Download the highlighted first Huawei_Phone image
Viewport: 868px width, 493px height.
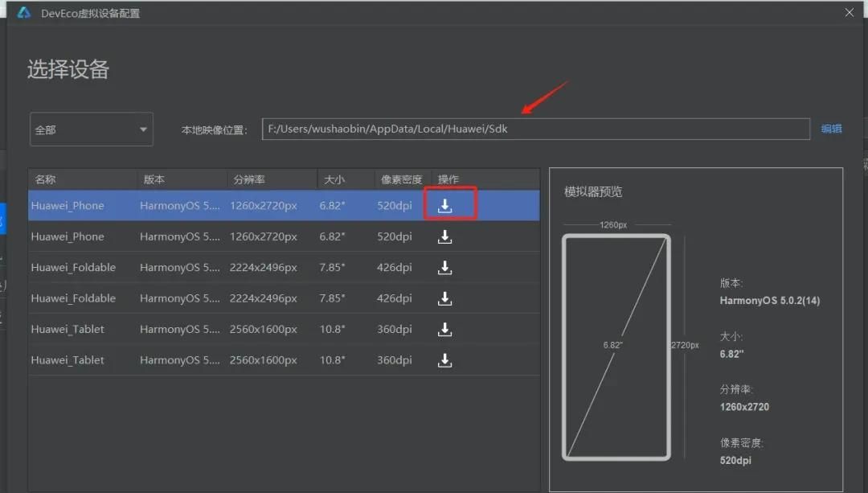coord(444,206)
